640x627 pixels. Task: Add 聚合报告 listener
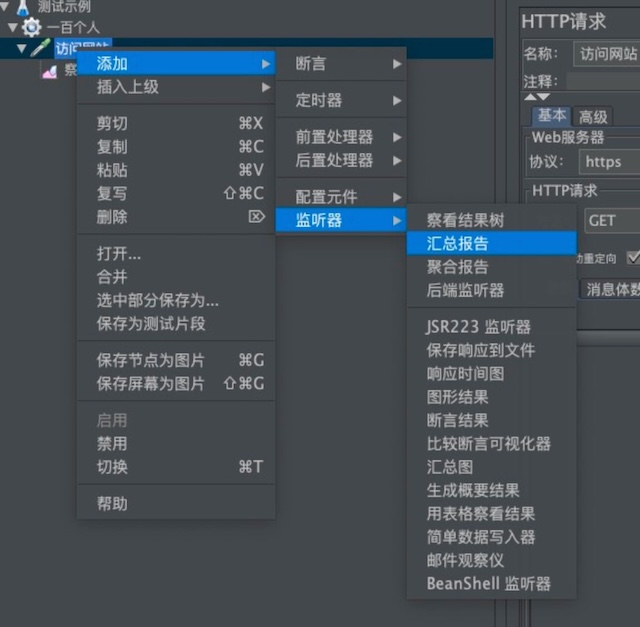point(492,267)
